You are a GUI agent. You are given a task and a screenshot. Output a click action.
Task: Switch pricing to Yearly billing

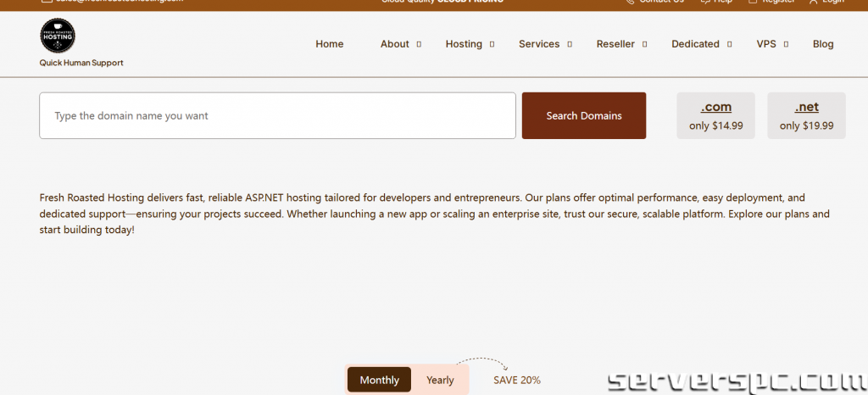[x=440, y=380]
